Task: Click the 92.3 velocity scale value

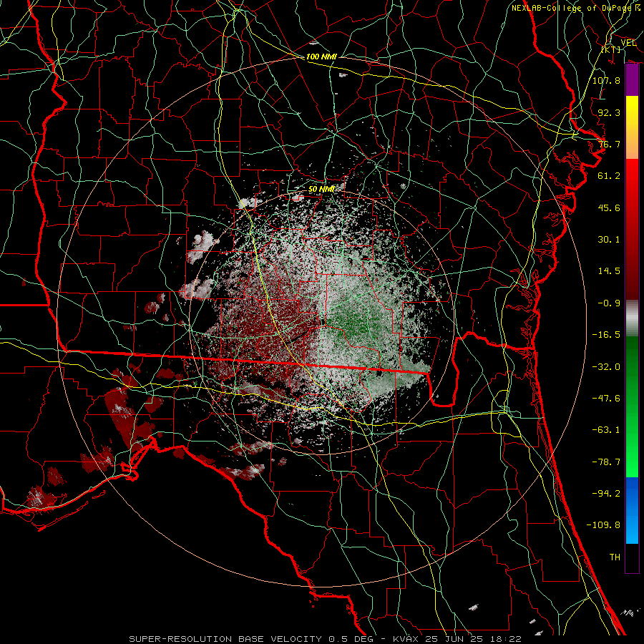Action: click(609, 112)
